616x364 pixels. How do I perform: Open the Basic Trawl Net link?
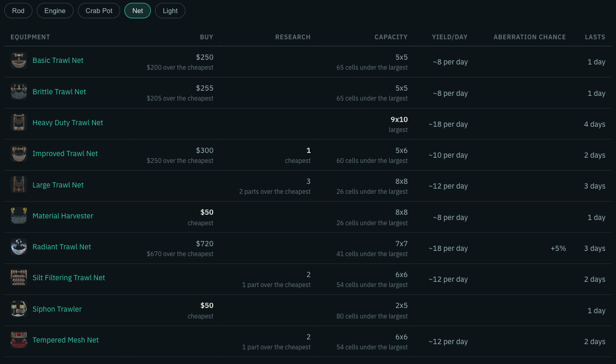pos(58,60)
